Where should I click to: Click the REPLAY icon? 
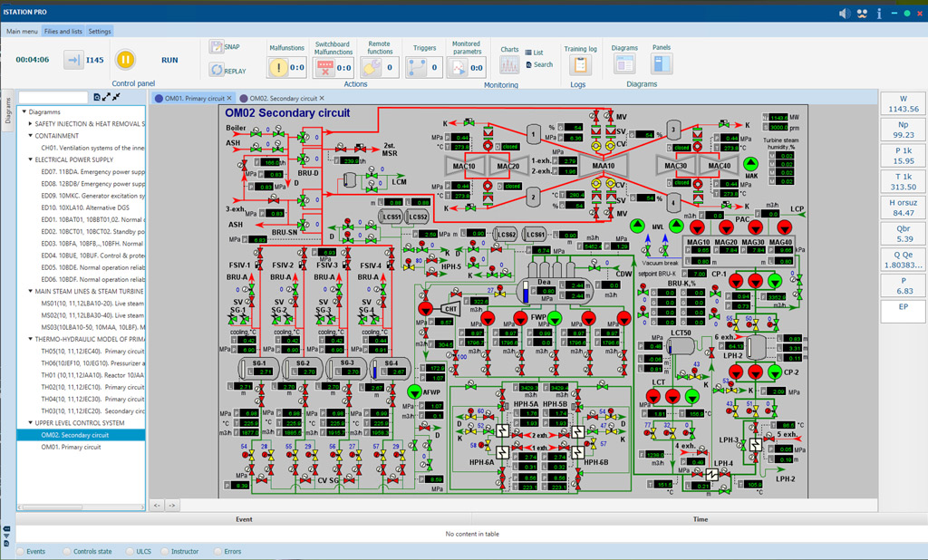point(216,70)
